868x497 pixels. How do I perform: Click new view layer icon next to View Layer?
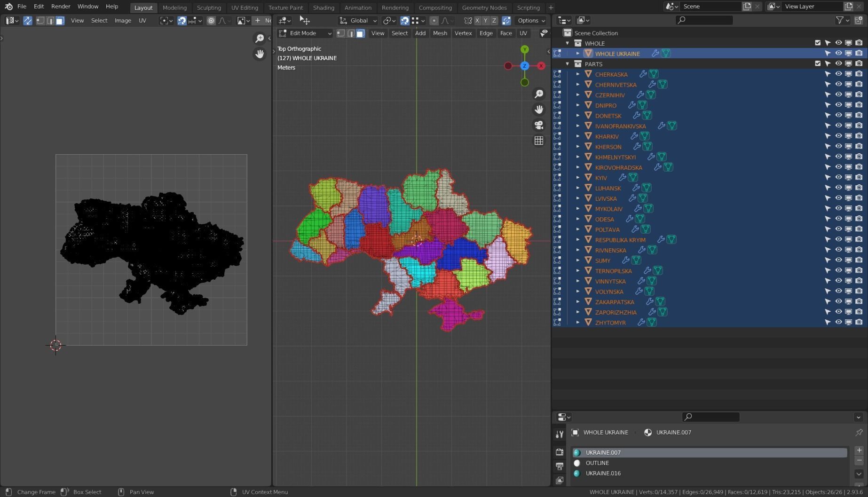[x=848, y=7]
